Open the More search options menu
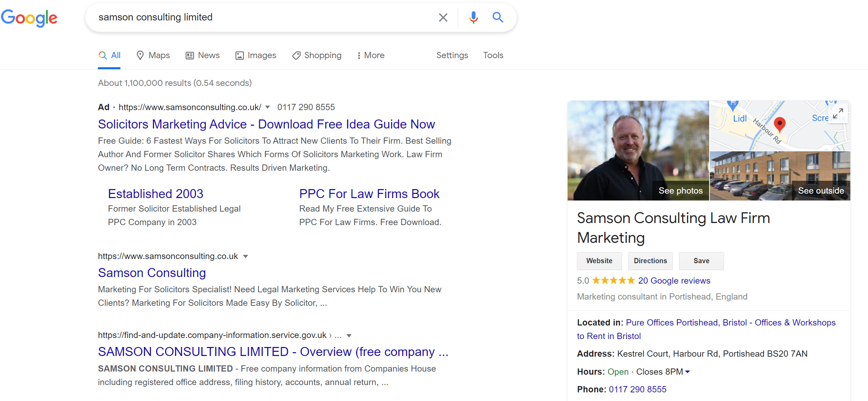Screen dimensions: 868x401 [x=371, y=55]
